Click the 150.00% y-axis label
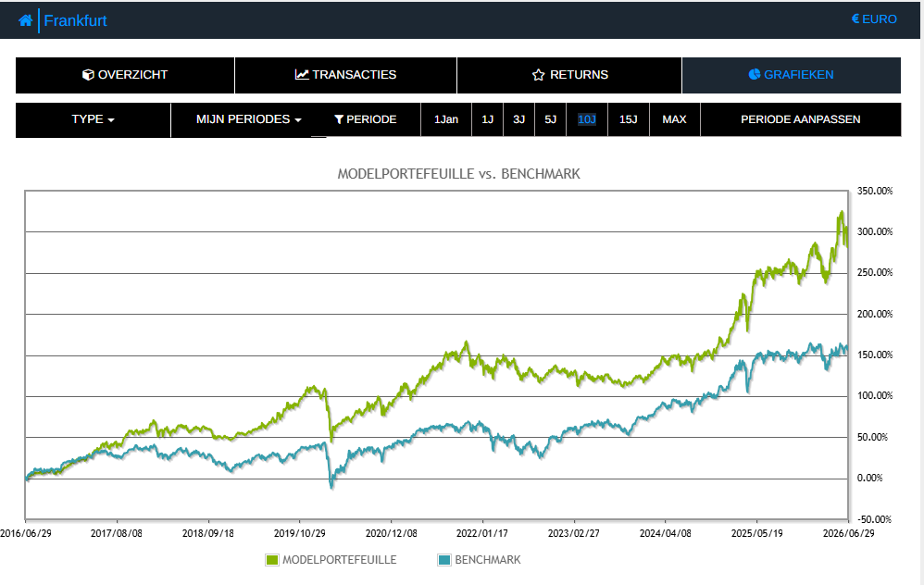The width and height of the screenshot is (924, 585). (875, 355)
